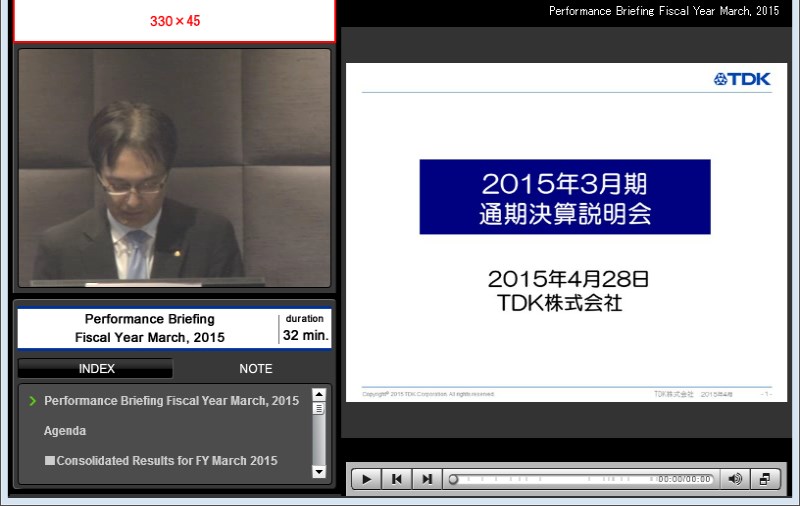Viewport: 800px width, 506px height.
Task: Click the 00:00/00:00 time readout
Action: (x=684, y=479)
